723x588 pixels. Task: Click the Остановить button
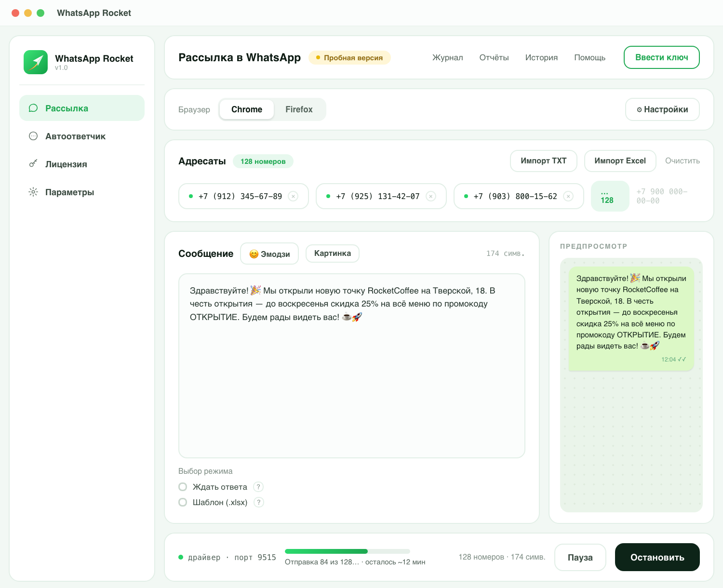coord(657,557)
